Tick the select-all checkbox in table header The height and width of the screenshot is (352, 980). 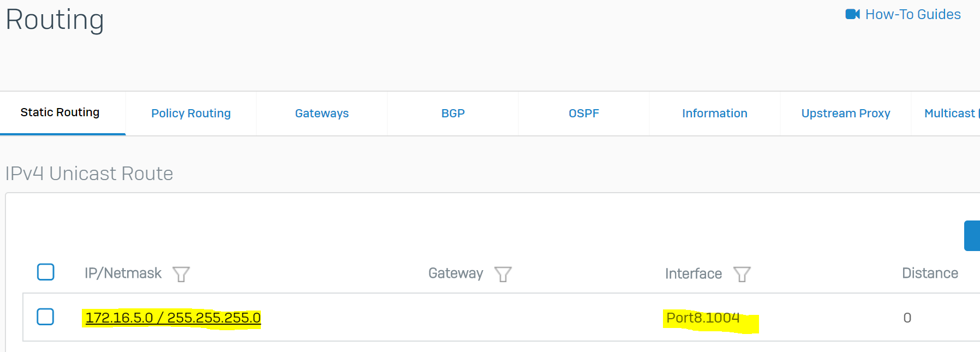click(x=46, y=272)
